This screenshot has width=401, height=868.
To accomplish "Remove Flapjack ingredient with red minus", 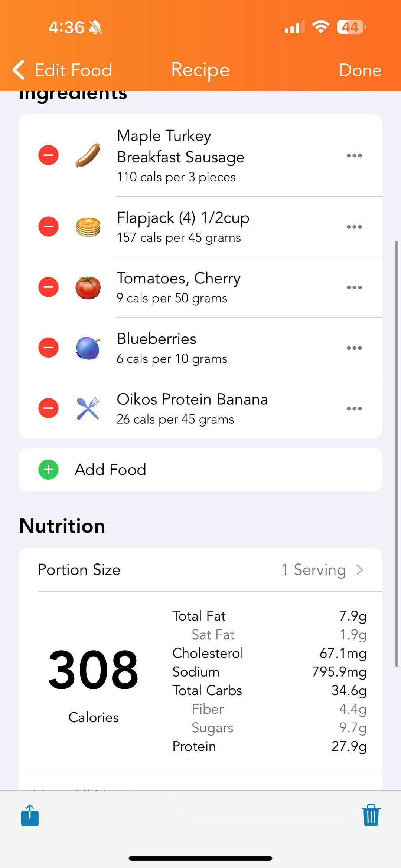I will [48, 226].
